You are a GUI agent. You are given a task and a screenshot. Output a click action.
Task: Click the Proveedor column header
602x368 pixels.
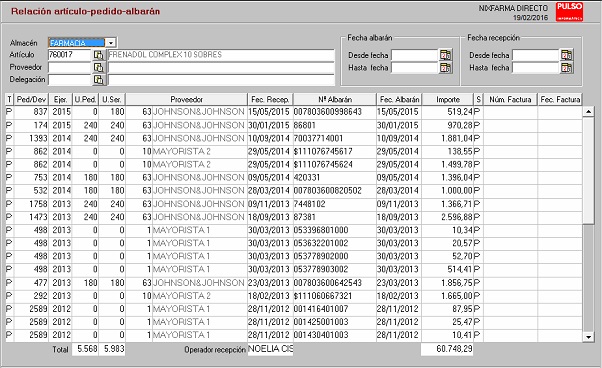(187, 99)
